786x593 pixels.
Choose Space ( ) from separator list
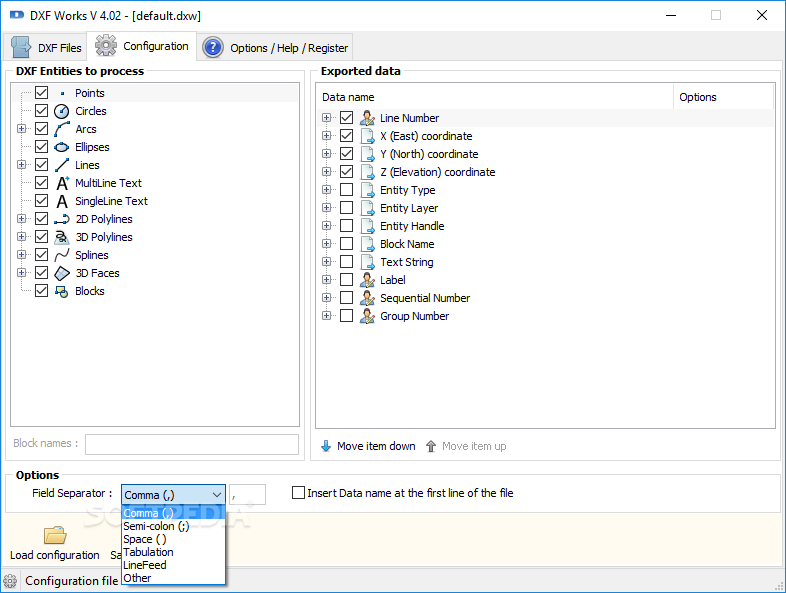[173, 539]
